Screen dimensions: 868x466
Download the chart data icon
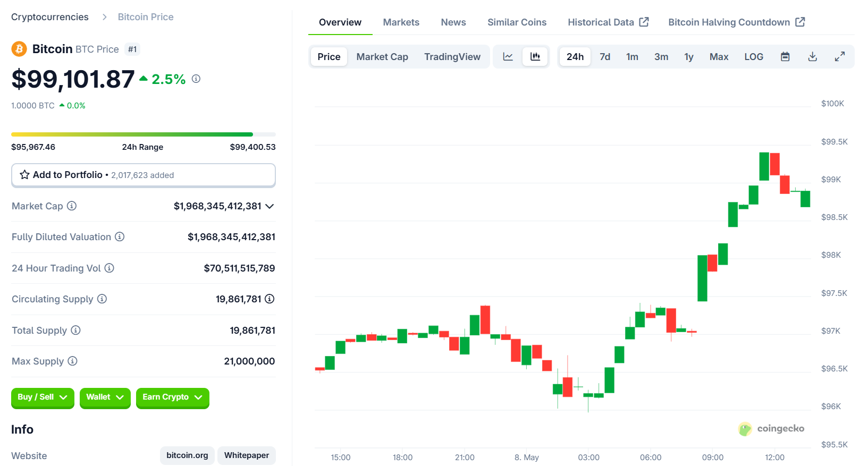point(813,56)
